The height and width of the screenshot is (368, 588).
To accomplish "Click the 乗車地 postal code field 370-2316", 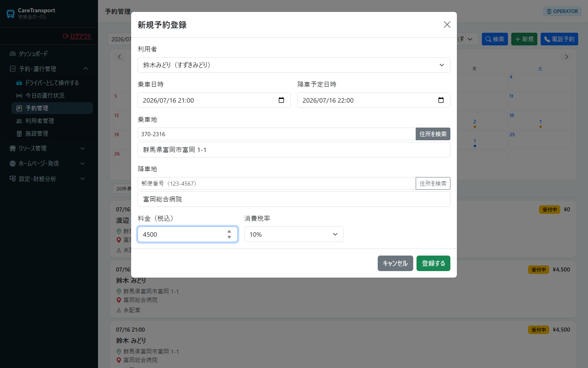I will [276, 134].
